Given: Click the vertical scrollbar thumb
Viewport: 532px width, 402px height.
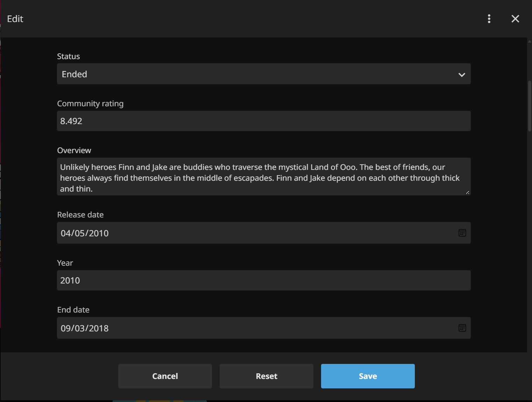Looking at the screenshot, I should point(530,106).
